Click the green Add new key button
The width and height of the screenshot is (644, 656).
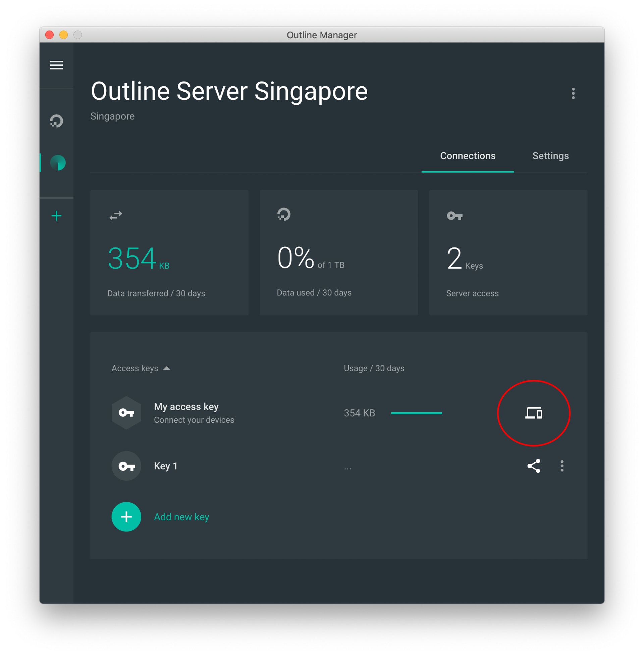click(126, 517)
